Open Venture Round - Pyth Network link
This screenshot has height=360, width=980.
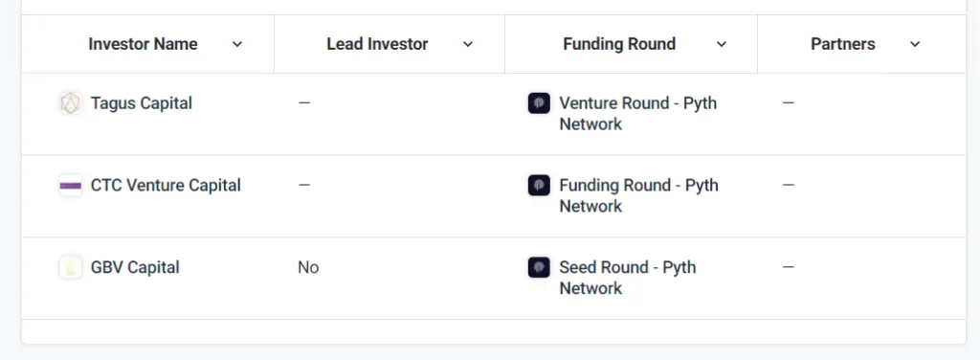coord(637,114)
